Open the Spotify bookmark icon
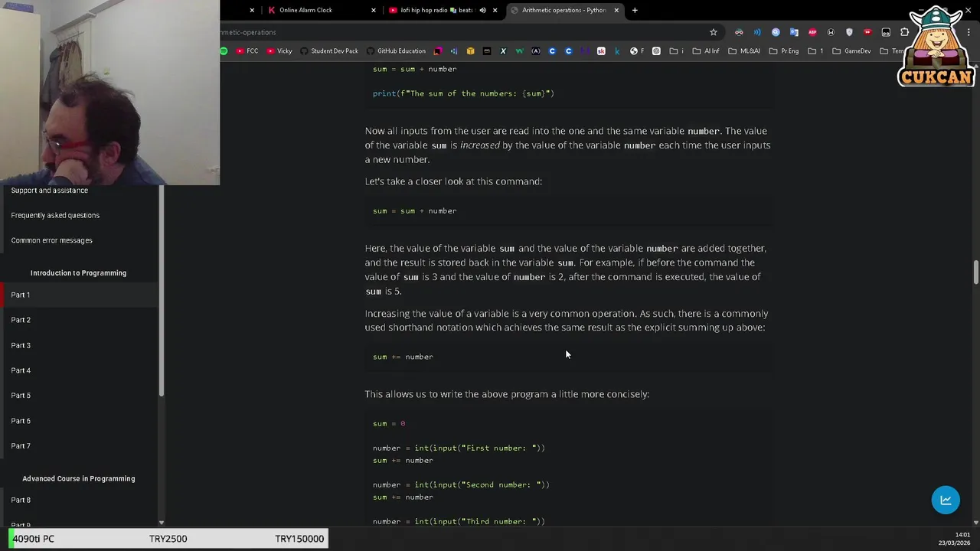This screenshot has width=980, height=551. point(224,51)
